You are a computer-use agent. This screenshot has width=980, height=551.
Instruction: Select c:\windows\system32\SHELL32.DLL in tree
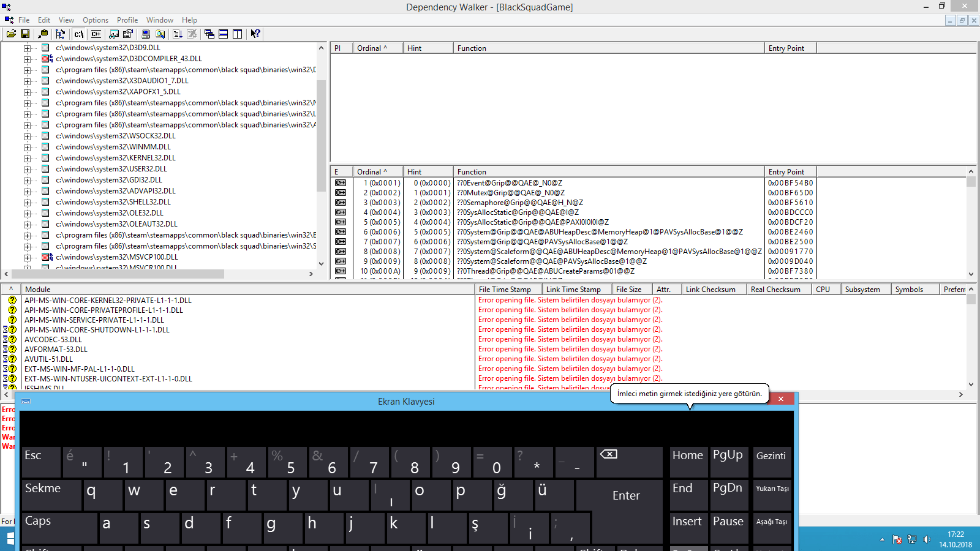pos(113,202)
